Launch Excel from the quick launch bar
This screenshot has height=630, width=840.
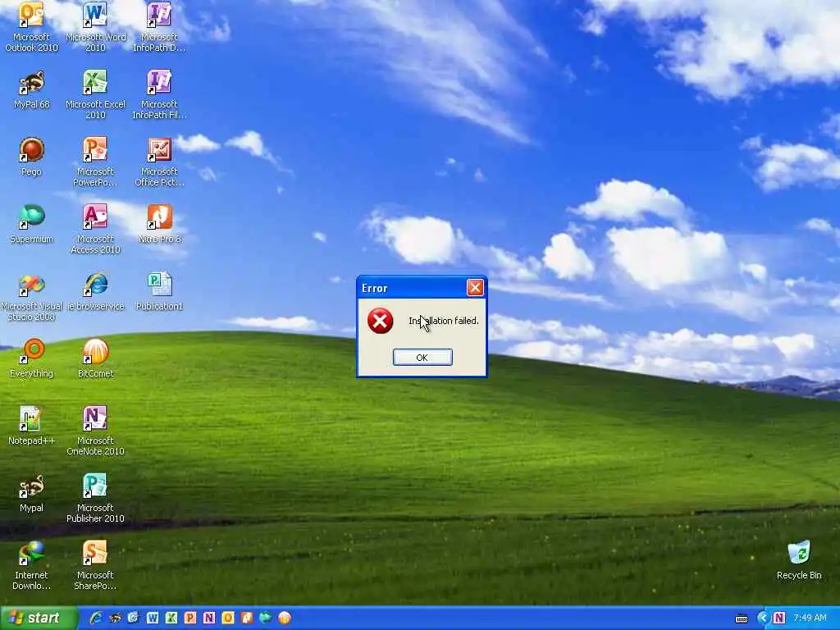pyautogui.click(x=171, y=619)
